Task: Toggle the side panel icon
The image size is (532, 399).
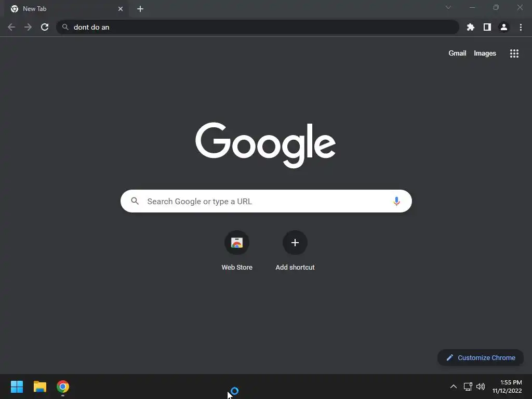Action: click(487, 27)
